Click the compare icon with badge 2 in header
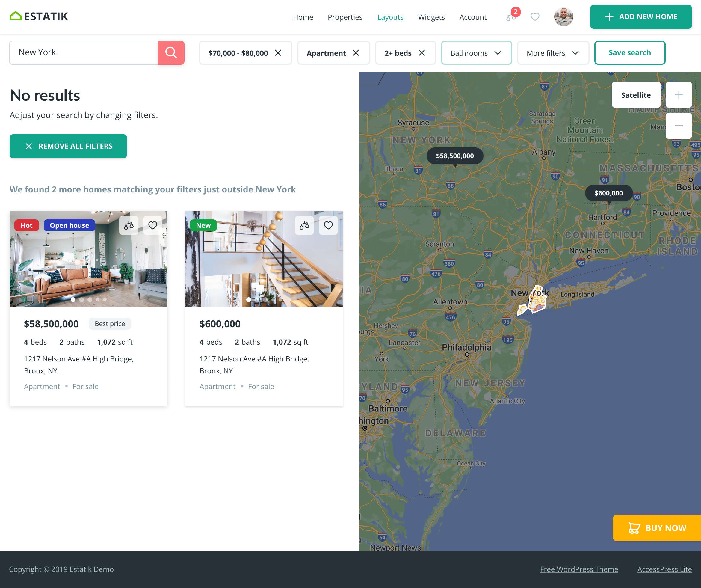The image size is (701, 588). [511, 17]
